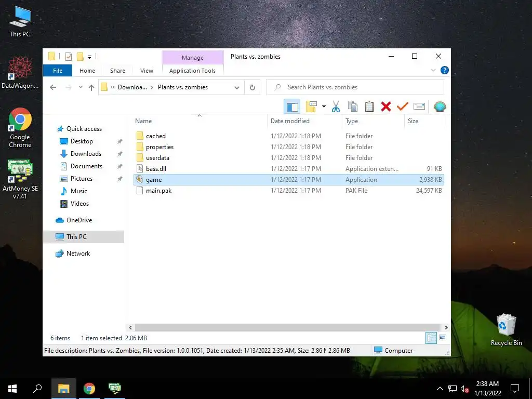This screenshot has width=532, height=399.
Task: Expand the address bar history dropdown
Action: point(237,87)
